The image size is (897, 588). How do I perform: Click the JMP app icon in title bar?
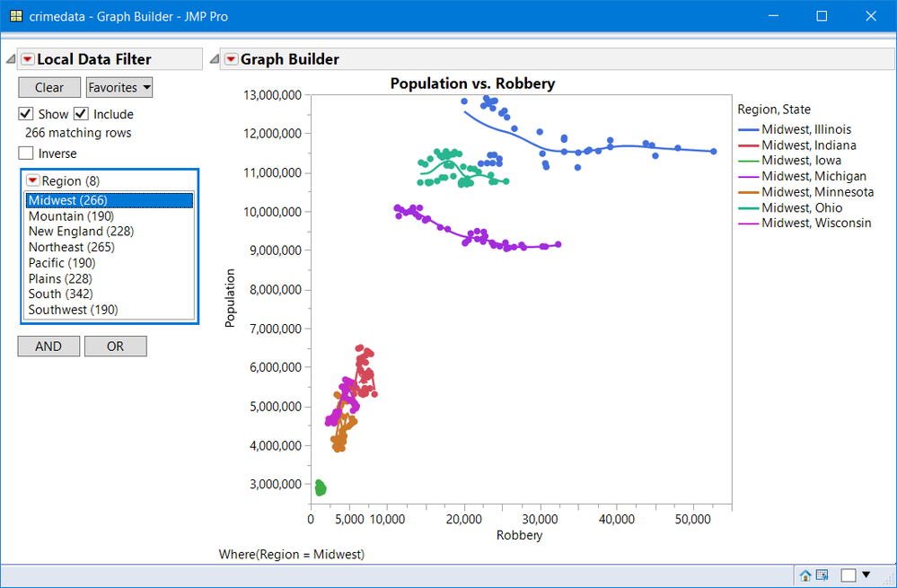16,16
